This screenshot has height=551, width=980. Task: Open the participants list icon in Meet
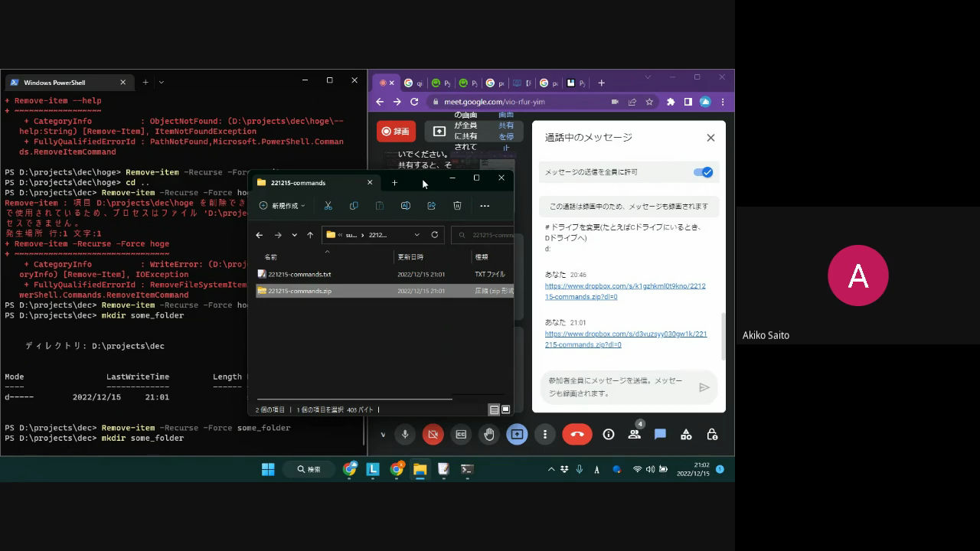634,435
